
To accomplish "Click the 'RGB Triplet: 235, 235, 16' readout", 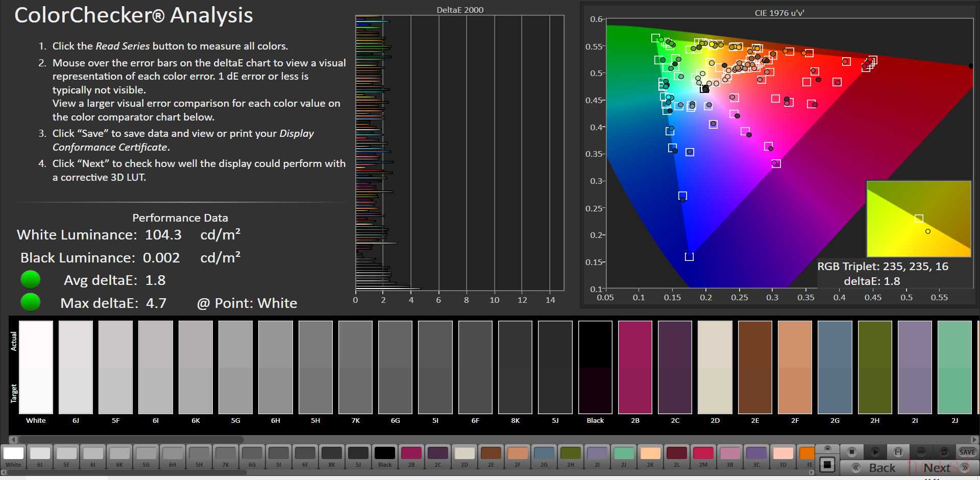I will point(883,266).
